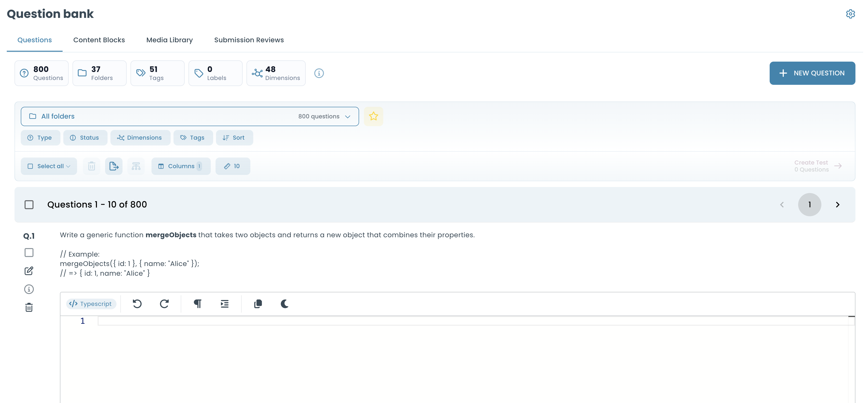The width and height of the screenshot is (868, 403).
Task: Copy the code editor contents
Action: [x=258, y=304]
